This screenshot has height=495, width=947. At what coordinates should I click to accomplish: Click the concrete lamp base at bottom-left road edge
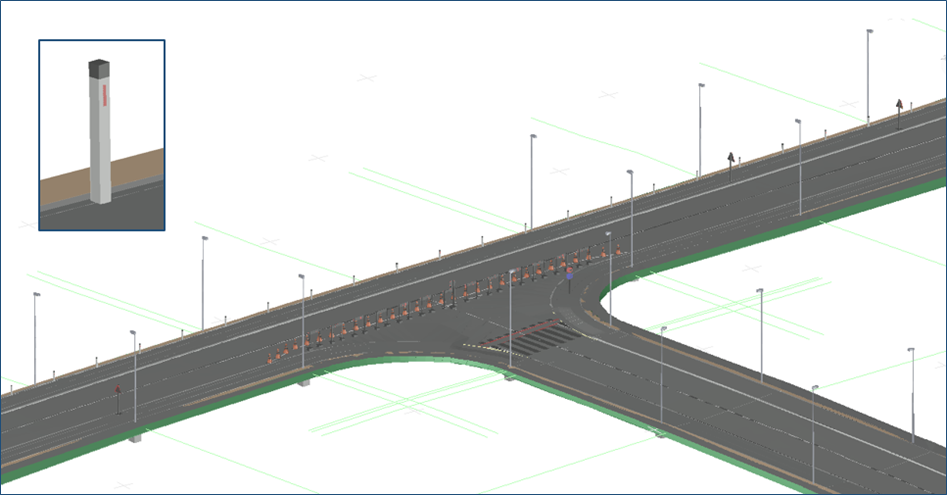click(x=134, y=437)
